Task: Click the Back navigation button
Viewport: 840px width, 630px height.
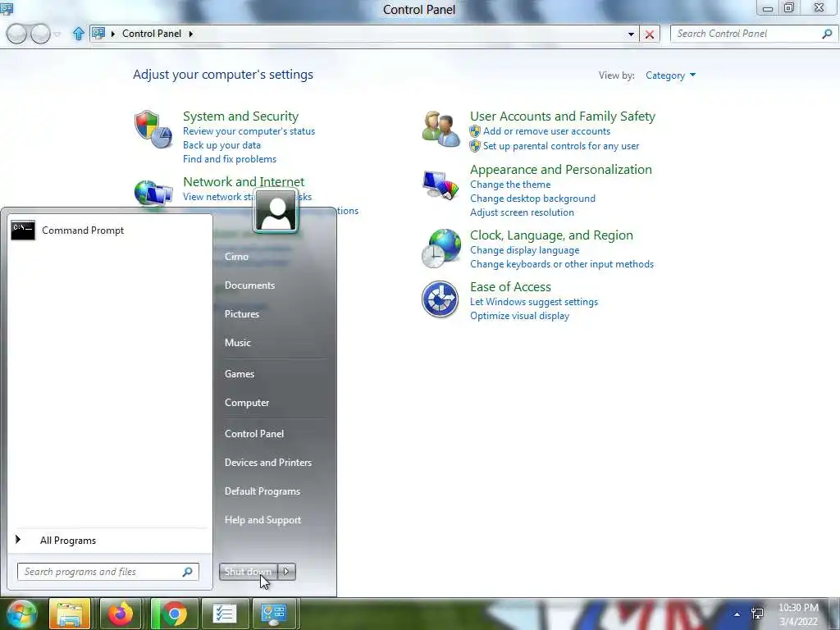Action: pos(16,34)
